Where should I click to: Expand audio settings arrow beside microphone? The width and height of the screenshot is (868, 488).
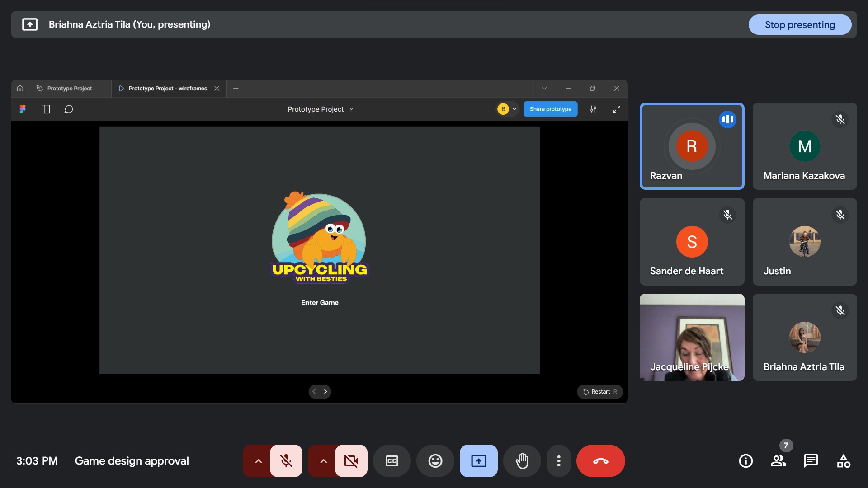(x=258, y=461)
